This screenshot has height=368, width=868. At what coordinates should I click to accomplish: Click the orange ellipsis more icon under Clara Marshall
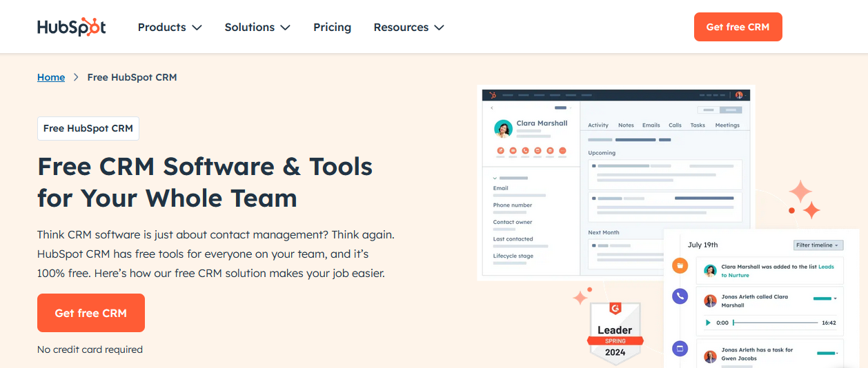click(562, 150)
